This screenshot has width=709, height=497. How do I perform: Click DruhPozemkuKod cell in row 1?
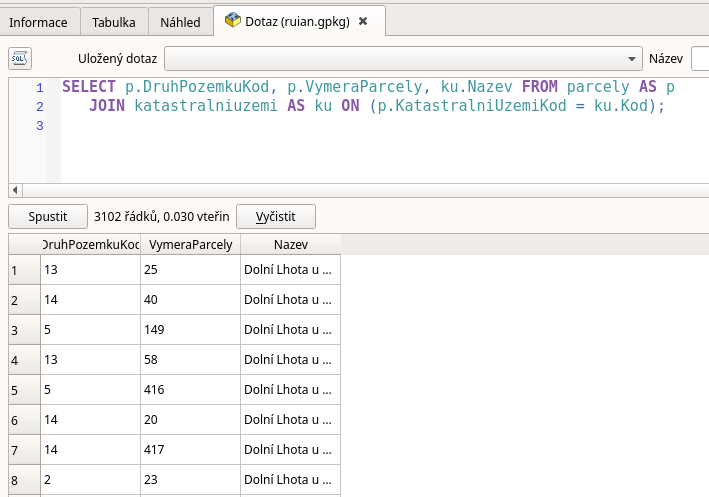click(x=90, y=270)
